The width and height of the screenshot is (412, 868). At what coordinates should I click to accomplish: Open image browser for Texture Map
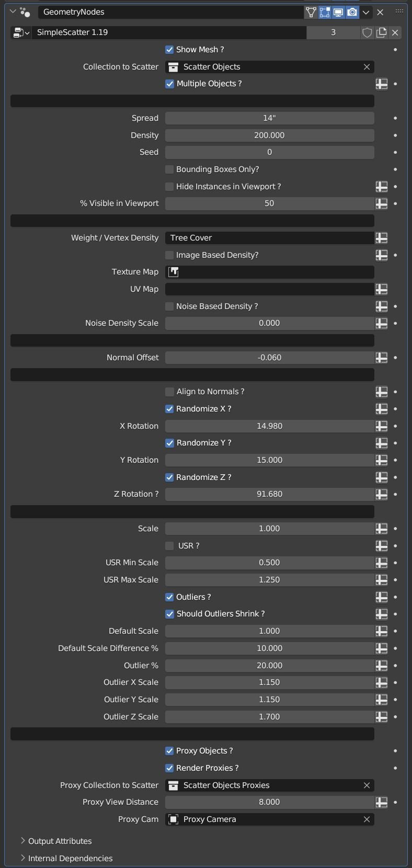click(x=174, y=272)
